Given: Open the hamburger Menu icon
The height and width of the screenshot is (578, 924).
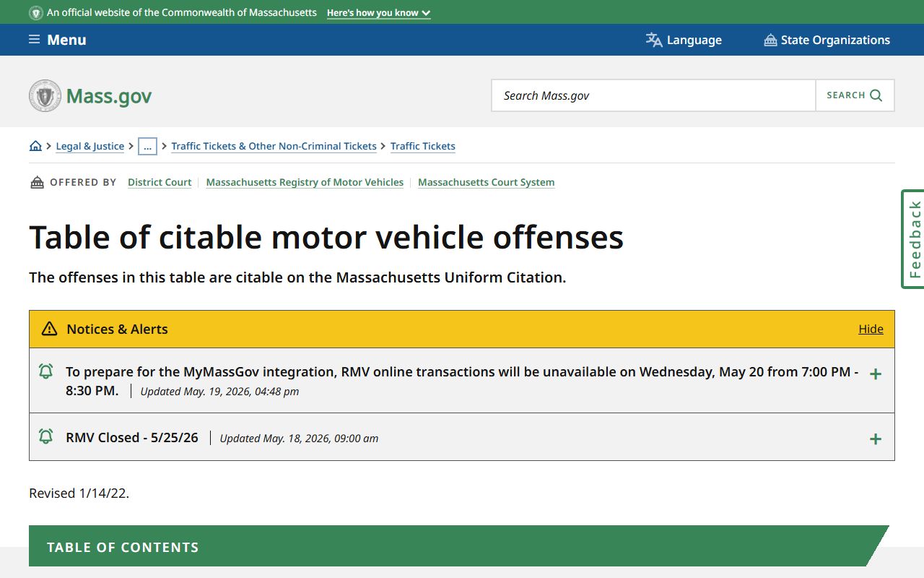Looking at the screenshot, I should [x=34, y=40].
